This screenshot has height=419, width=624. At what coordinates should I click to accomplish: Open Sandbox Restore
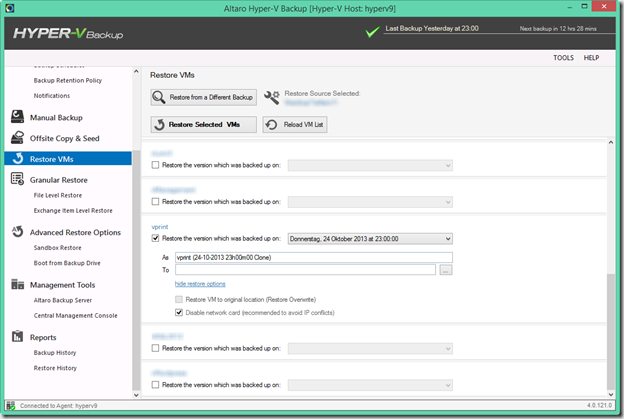tap(57, 248)
